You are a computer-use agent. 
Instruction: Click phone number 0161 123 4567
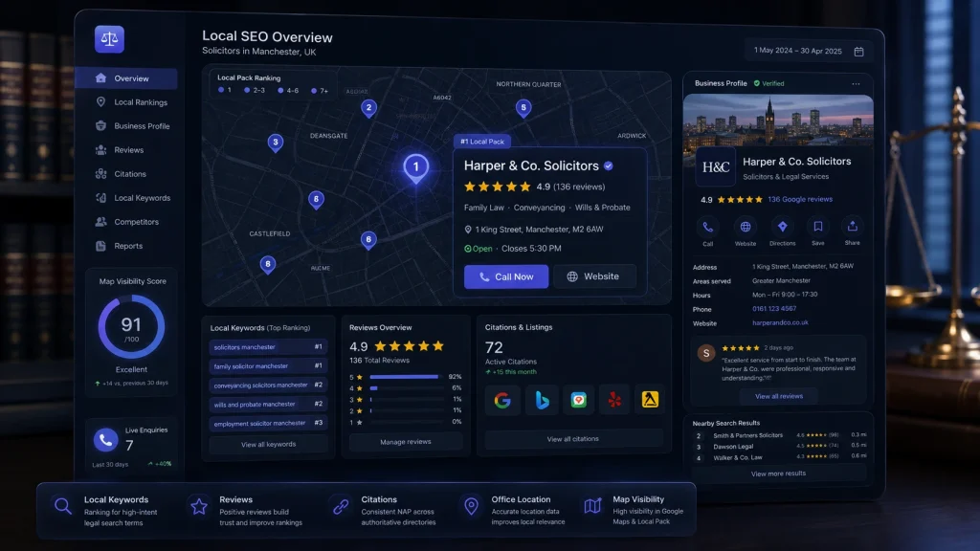click(x=773, y=309)
